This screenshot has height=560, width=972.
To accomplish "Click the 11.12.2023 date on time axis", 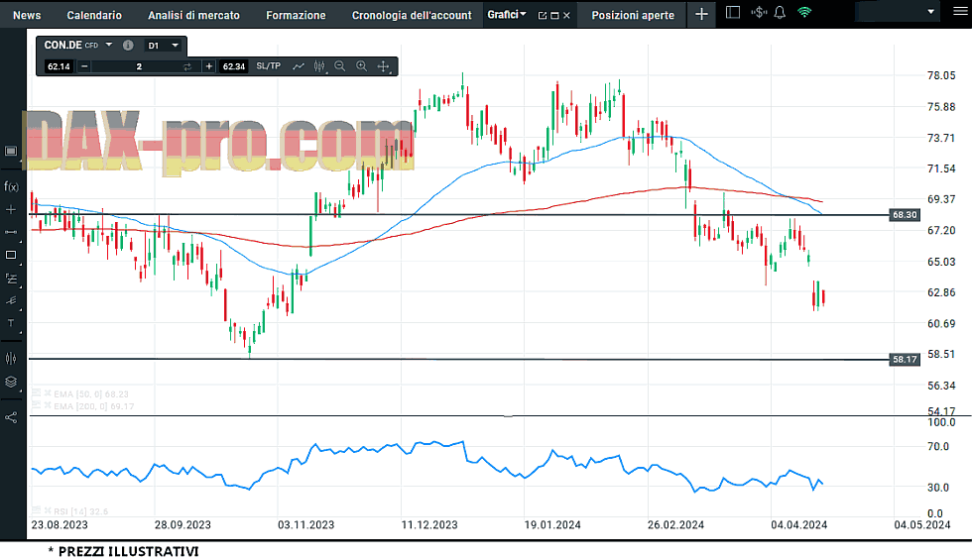I will pos(428,524).
